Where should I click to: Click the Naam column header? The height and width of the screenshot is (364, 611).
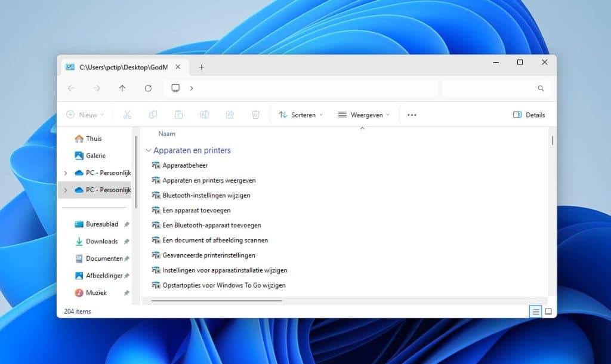point(167,134)
